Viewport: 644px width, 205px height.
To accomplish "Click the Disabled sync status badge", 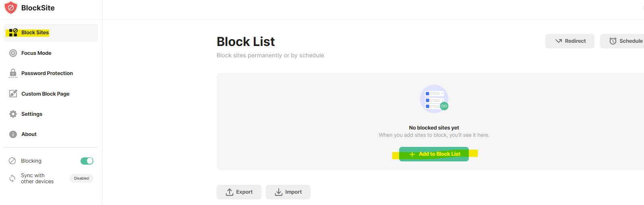I will click(x=81, y=178).
